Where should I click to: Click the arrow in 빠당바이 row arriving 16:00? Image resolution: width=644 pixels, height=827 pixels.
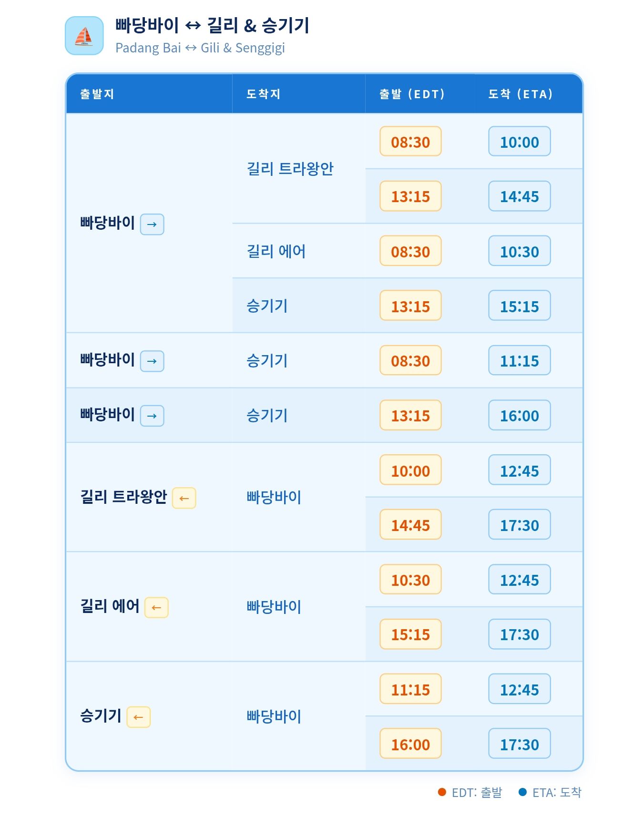point(152,416)
